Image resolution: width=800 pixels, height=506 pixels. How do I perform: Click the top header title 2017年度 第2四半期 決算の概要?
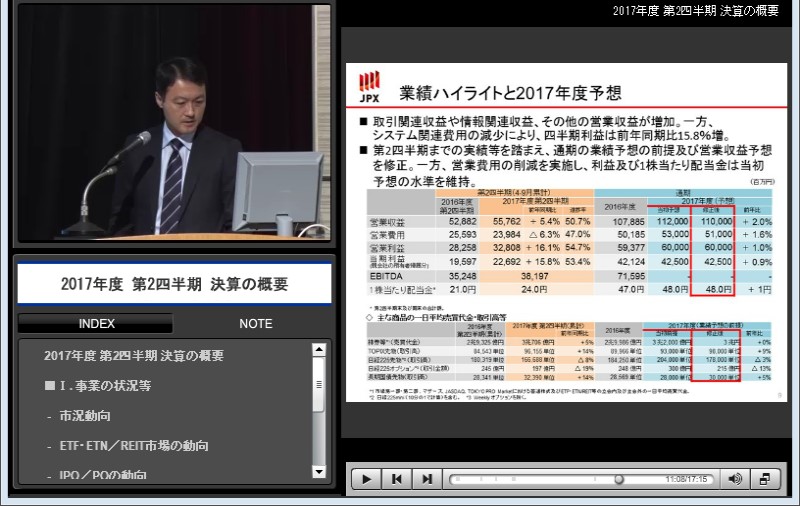(x=695, y=11)
